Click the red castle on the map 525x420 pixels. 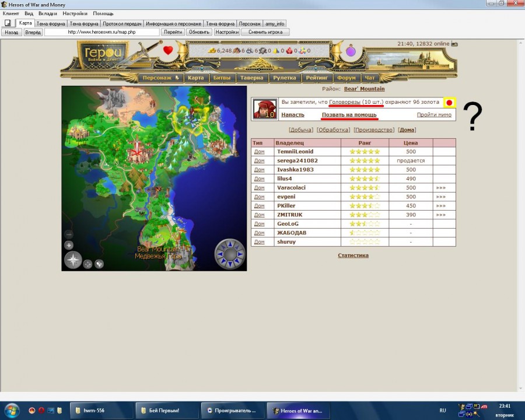(136, 151)
